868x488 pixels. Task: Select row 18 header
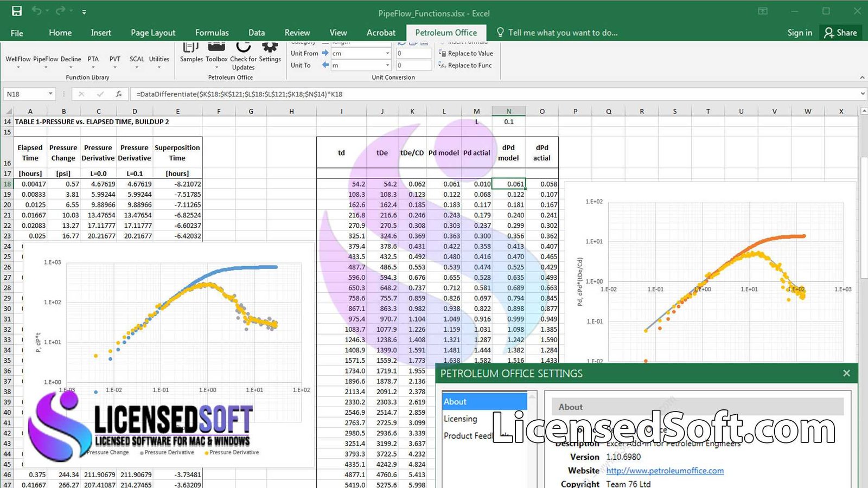pos(7,184)
